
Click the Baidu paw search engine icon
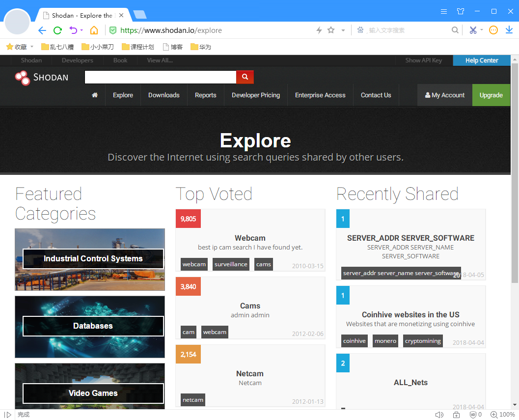[360, 30]
